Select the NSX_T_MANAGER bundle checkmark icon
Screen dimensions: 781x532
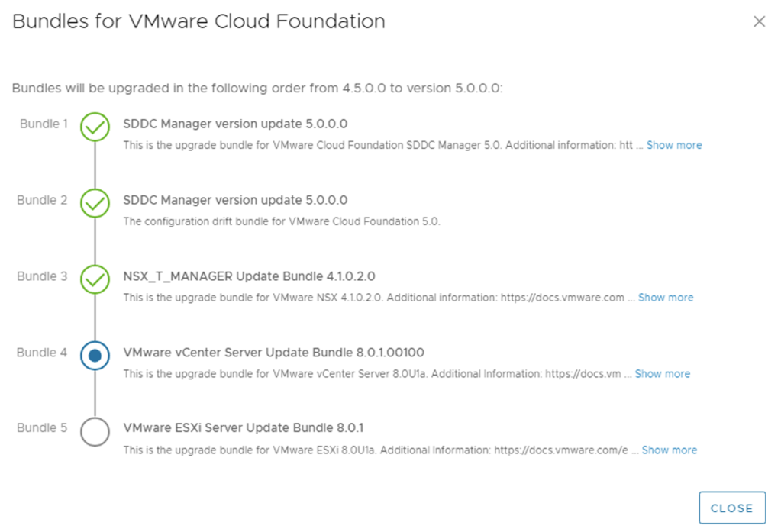[x=95, y=280]
